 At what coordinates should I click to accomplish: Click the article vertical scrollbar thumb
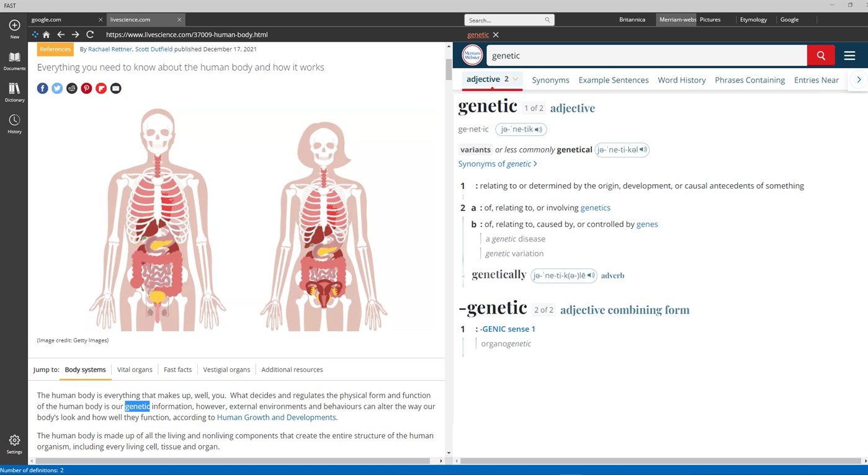[x=449, y=70]
